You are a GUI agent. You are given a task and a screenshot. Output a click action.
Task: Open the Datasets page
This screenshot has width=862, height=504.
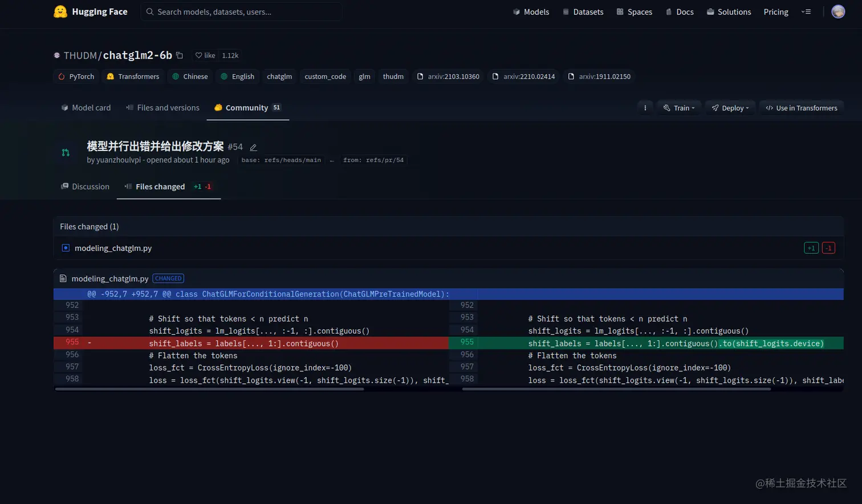coord(583,11)
